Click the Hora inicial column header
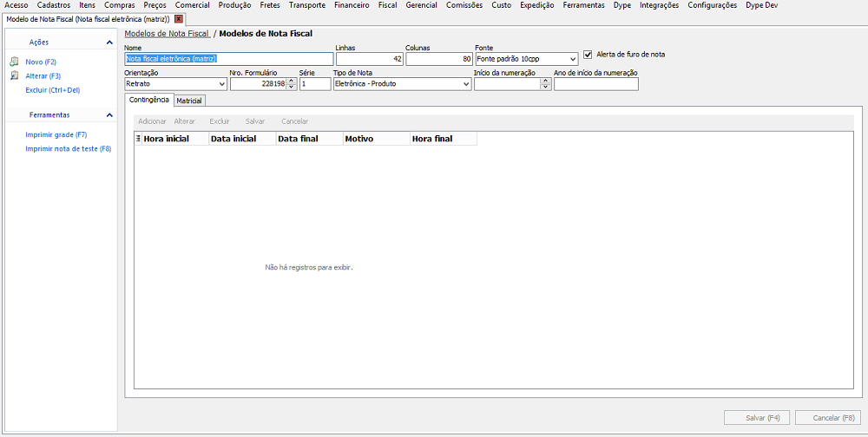The height and width of the screenshot is (437, 868). click(x=175, y=139)
